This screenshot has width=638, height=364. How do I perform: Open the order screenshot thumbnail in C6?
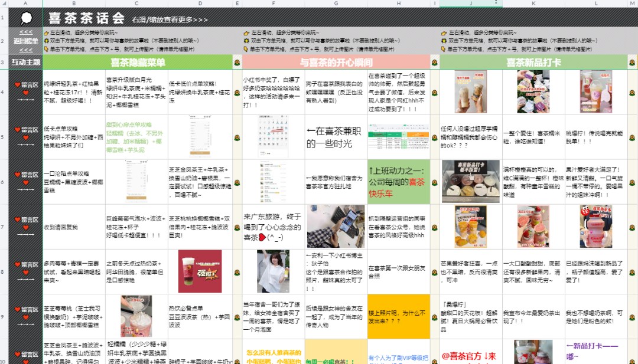click(x=136, y=181)
